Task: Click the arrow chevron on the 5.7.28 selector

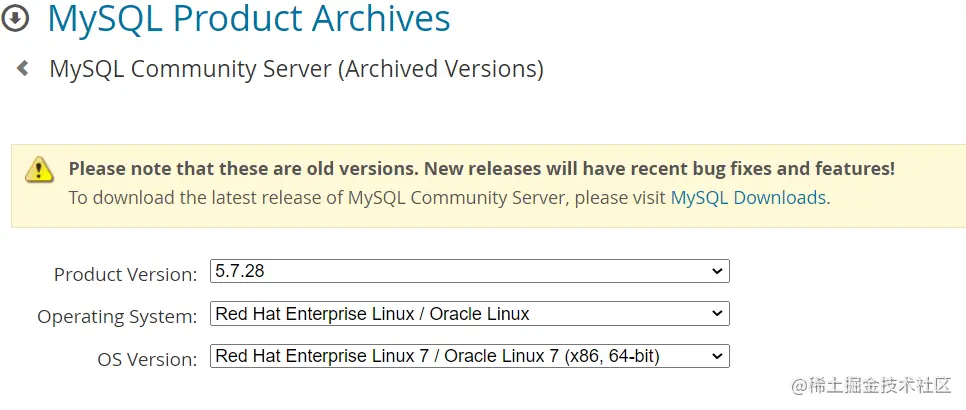Action: [x=716, y=271]
